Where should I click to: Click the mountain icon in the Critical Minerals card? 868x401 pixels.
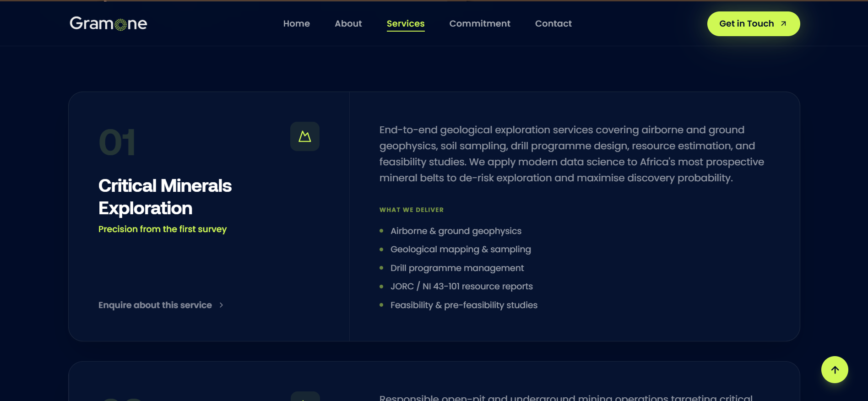305,136
